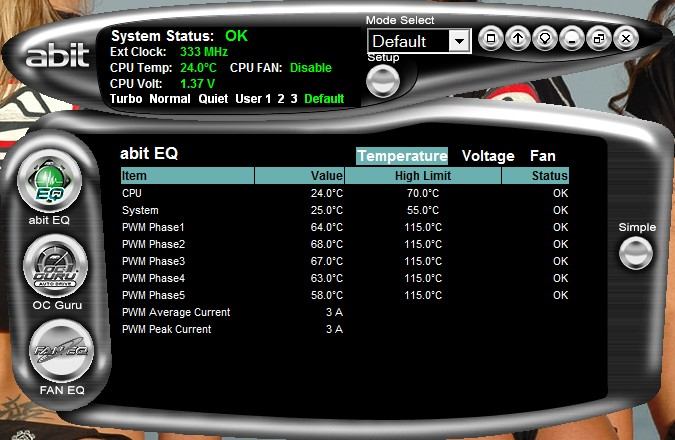Image resolution: width=675 pixels, height=440 pixels.
Task: Click the Item column header
Action: (187, 176)
